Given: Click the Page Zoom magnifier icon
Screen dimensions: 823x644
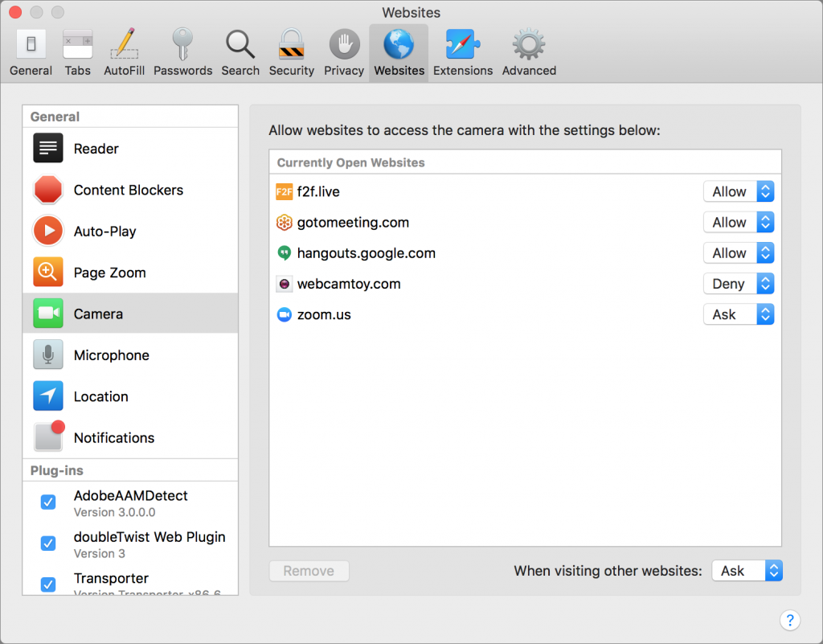Looking at the screenshot, I should (x=48, y=272).
